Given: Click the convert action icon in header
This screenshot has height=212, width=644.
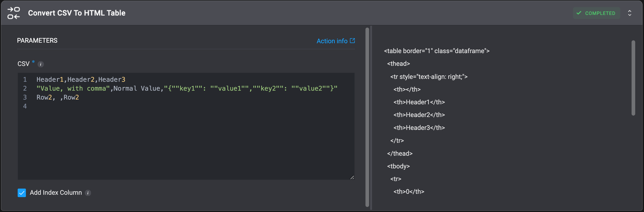Looking at the screenshot, I should click(x=13, y=13).
